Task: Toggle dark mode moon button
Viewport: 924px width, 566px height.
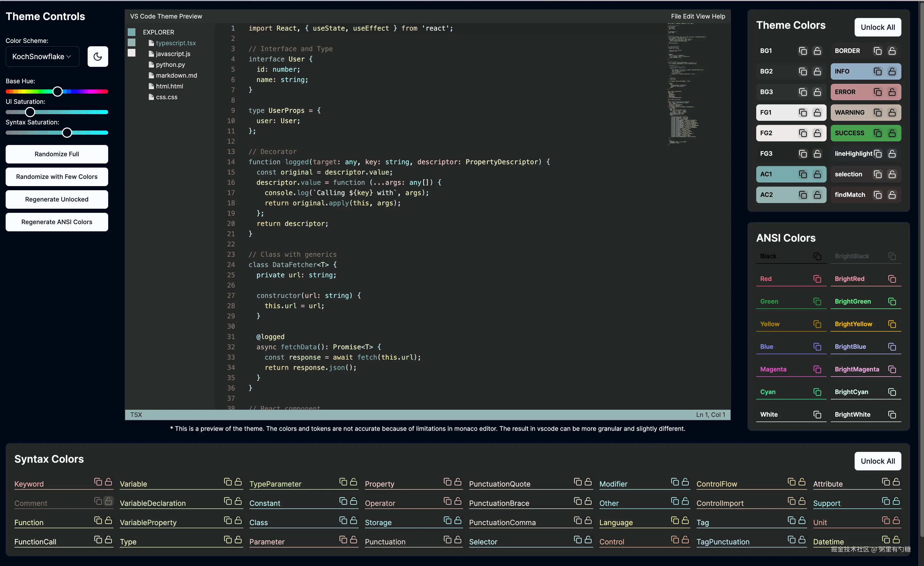Action: click(x=98, y=57)
